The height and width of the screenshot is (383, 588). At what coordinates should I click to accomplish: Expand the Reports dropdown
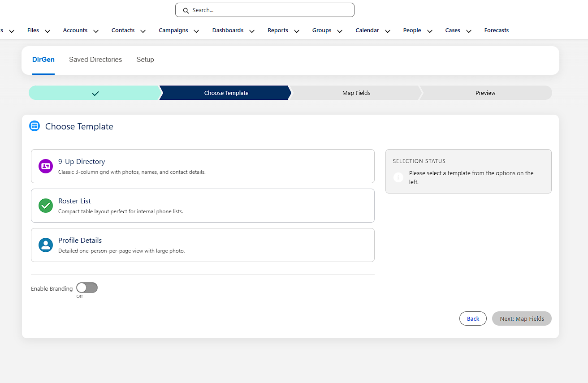(297, 30)
